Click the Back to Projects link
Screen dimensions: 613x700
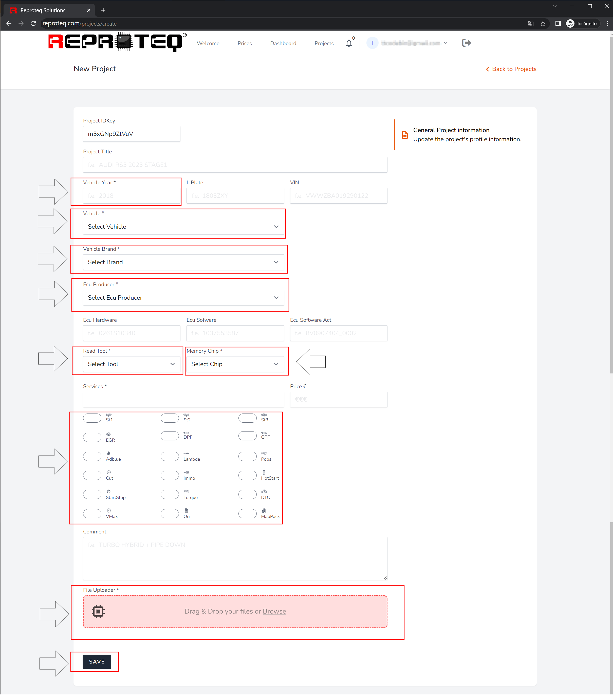click(x=511, y=69)
